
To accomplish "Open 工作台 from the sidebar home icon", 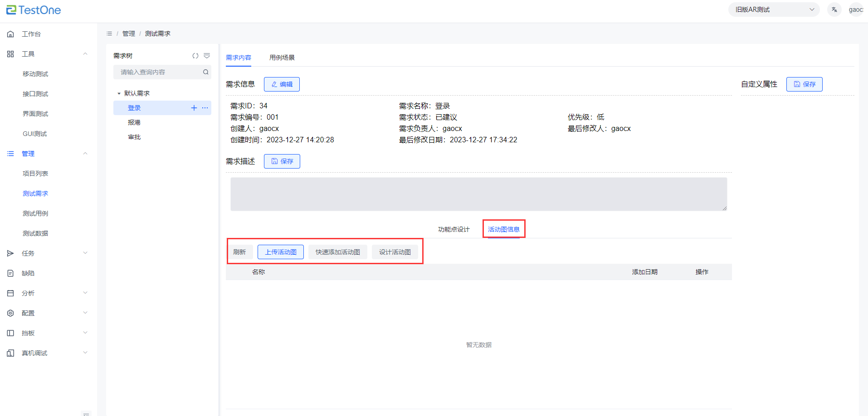I will coord(10,34).
